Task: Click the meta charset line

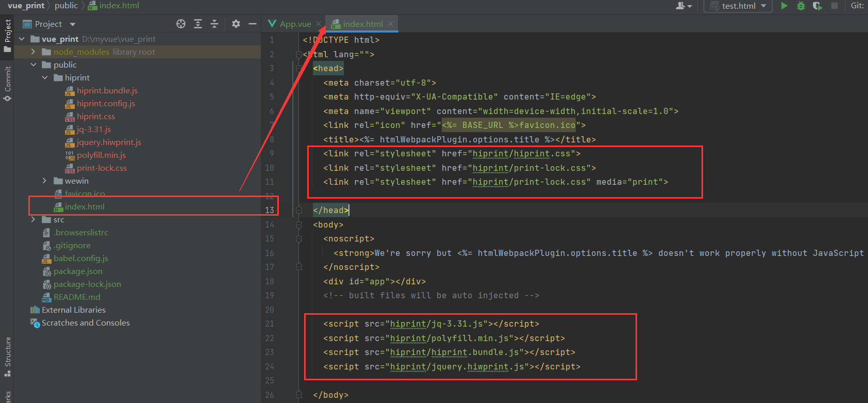Action: pos(379,83)
